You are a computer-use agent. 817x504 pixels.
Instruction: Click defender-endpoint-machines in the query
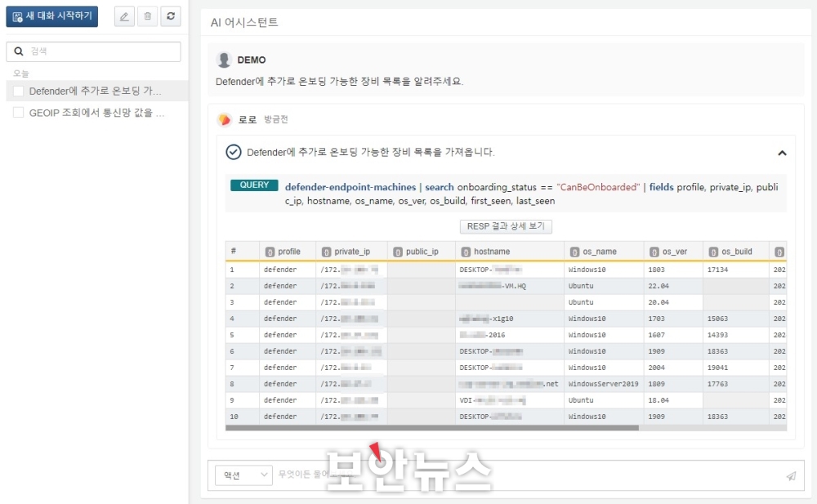click(350, 187)
